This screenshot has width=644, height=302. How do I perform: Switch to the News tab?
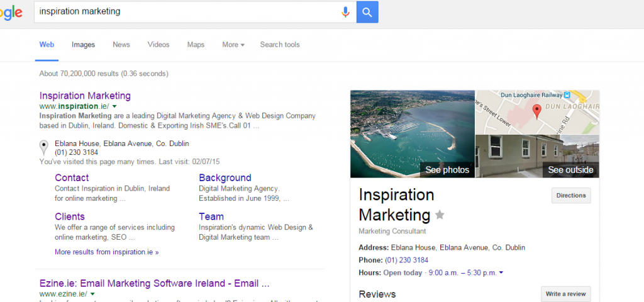tap(121, 45)
